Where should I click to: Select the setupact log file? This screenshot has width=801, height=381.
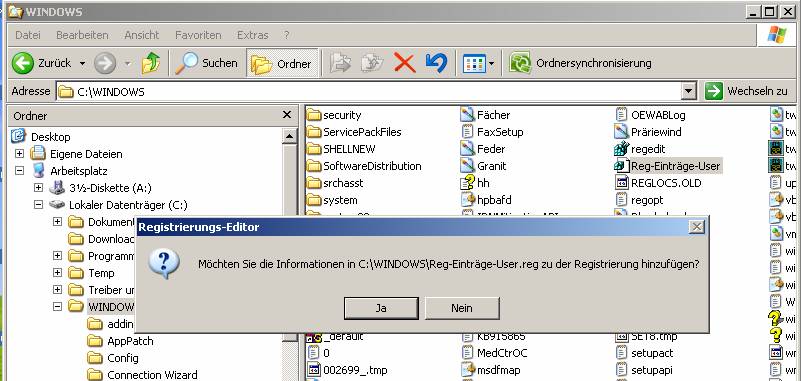[x=645, y=353]
